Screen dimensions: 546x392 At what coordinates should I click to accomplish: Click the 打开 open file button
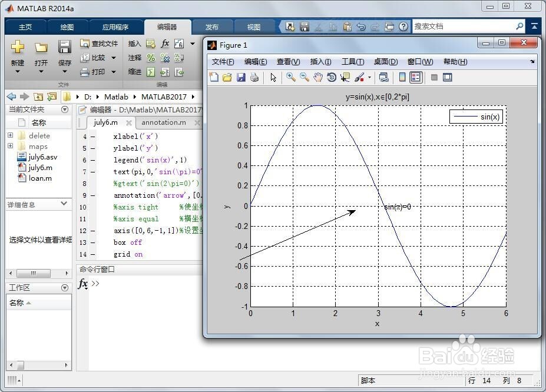click(x=41, y=52)
